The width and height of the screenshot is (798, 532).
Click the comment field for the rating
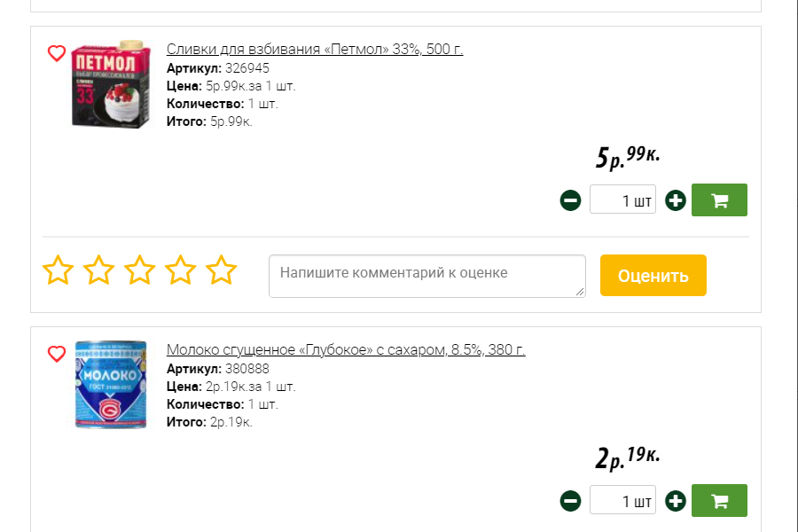[426, 276]
